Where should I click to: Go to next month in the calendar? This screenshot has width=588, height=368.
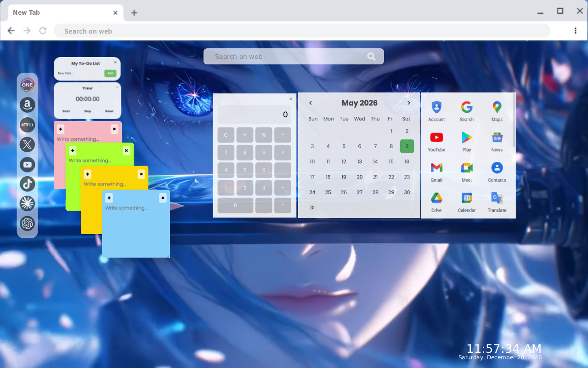[x=408, y=103]
